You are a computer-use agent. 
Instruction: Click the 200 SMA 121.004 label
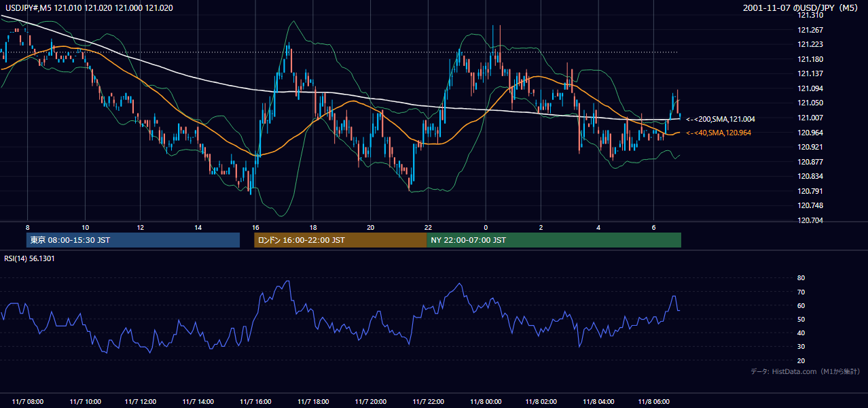[x=721, y=119]
